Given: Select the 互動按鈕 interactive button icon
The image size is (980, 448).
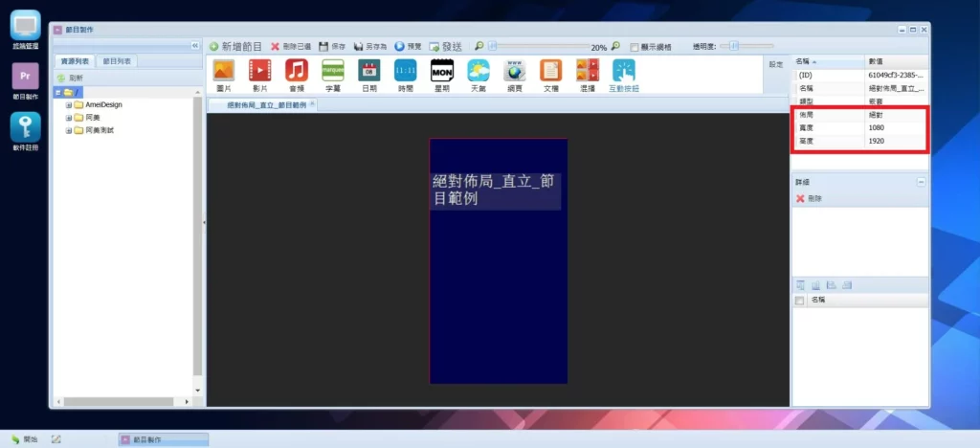Looking at the screenshot, I should (623, 71).
